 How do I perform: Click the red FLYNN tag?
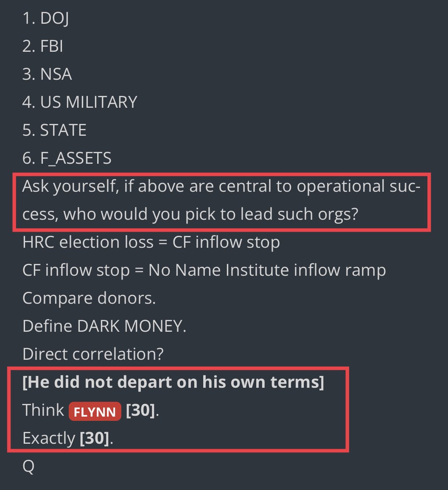point(95,412)
